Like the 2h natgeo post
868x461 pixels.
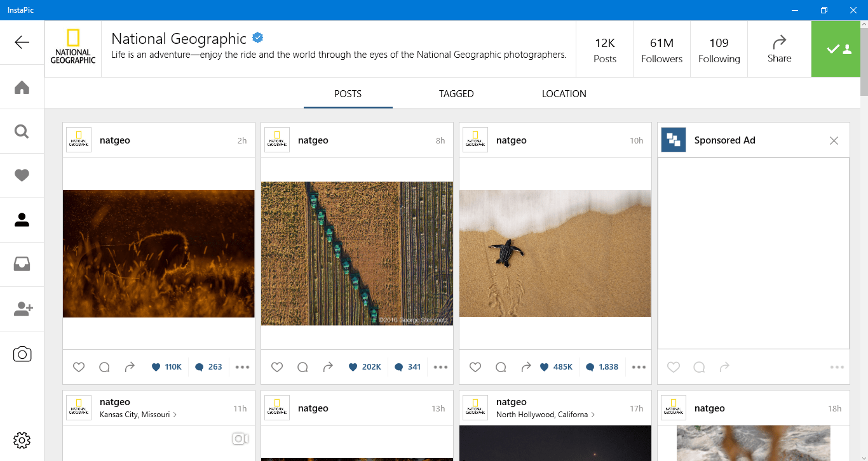[79, 367]
